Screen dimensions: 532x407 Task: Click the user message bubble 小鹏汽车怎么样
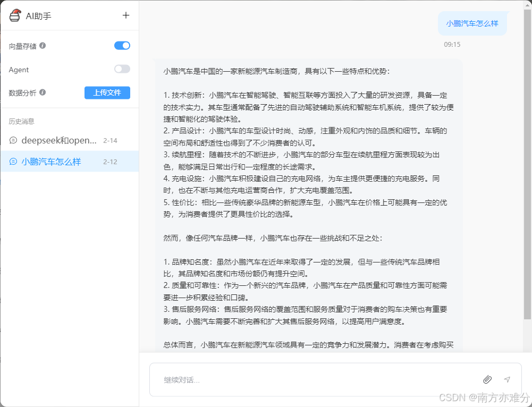[472, 23]
